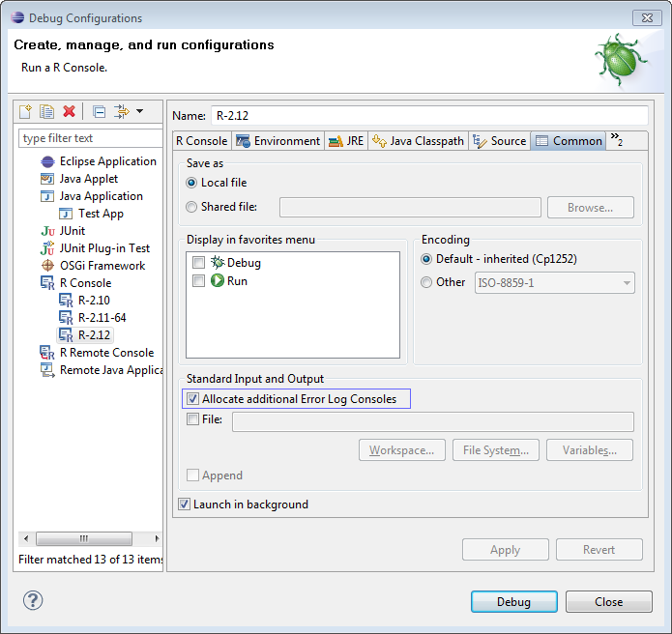Select the Local file radio button
Viewport: 672px width, 634px height.
191,183
